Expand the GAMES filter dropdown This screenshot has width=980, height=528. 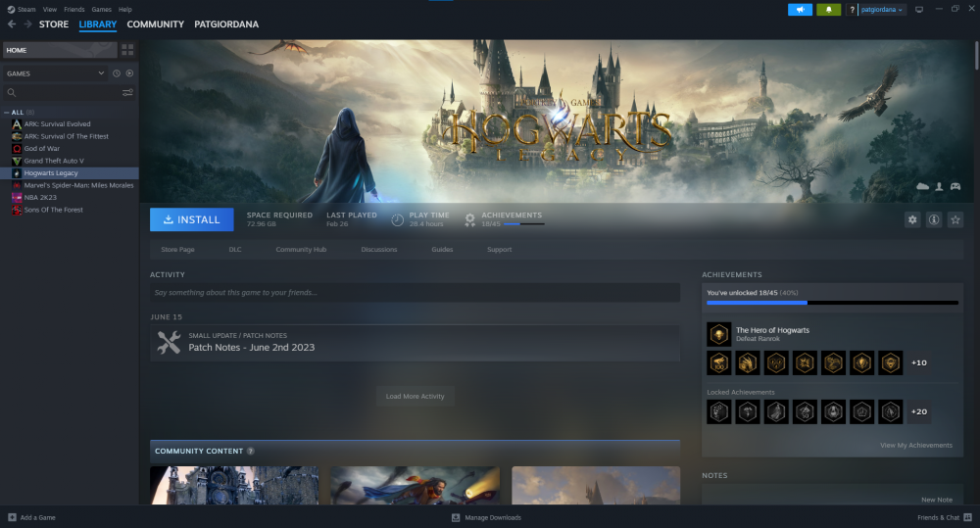[x=101, y=73]
